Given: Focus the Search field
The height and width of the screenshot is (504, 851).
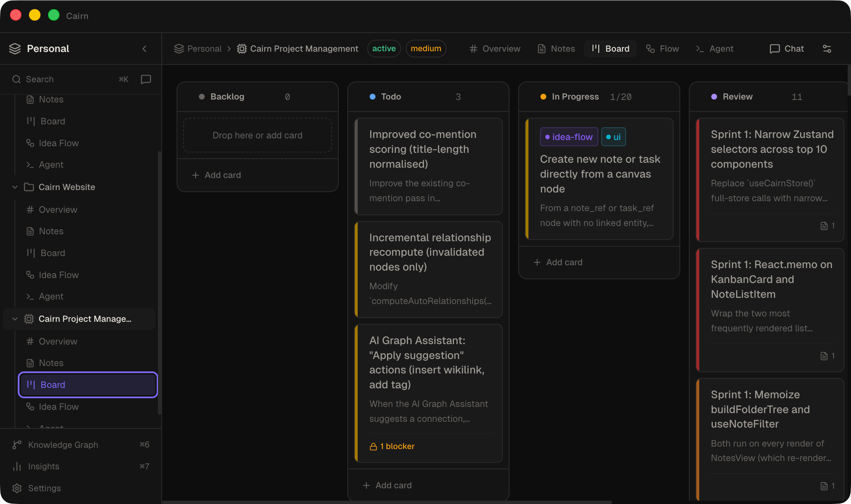Looking at the screenshot, I should (70, 79).
